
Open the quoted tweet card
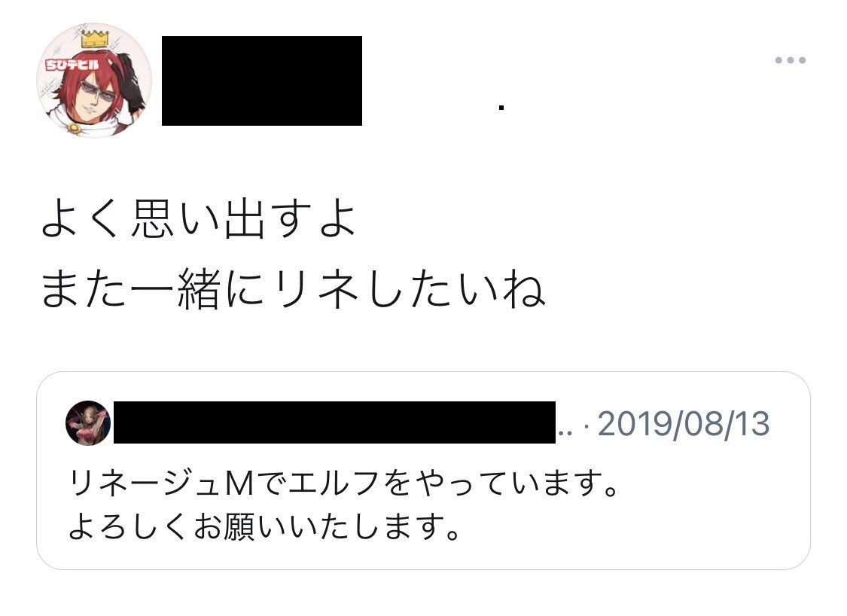click(x=423, y=471)
